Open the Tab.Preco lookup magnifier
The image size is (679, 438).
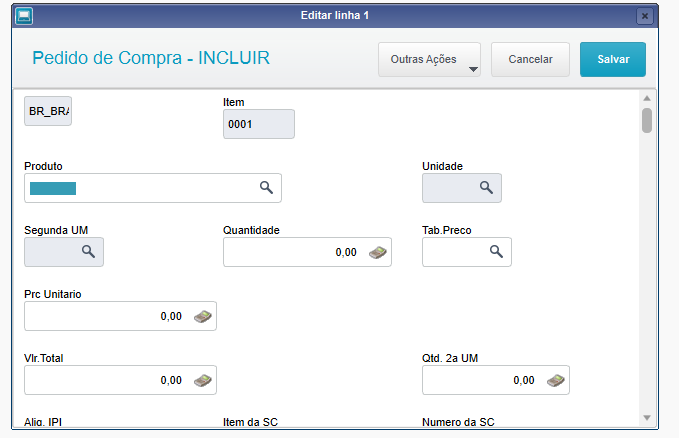496,251
